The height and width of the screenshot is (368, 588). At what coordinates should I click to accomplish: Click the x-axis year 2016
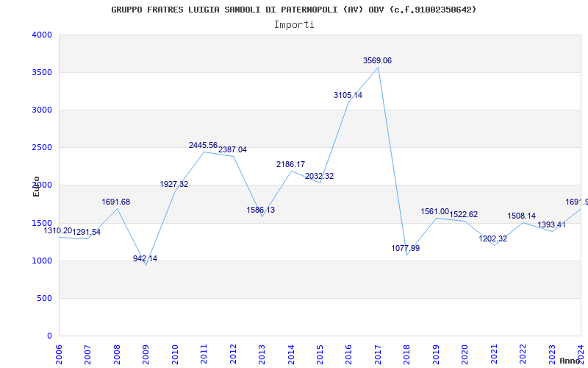348,354
